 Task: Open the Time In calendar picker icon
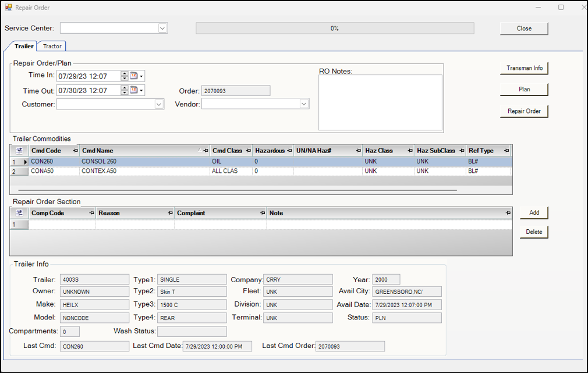(134, 76)
